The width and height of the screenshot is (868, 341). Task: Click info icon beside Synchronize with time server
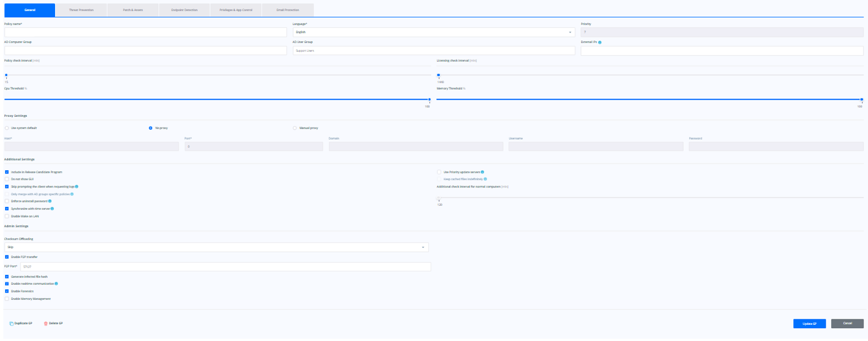[x=52, y=208]
